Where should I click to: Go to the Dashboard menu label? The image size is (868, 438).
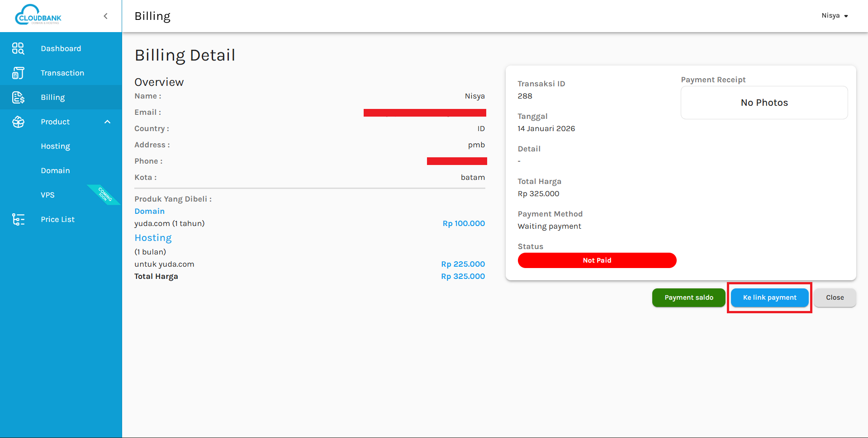click(61, 48)
